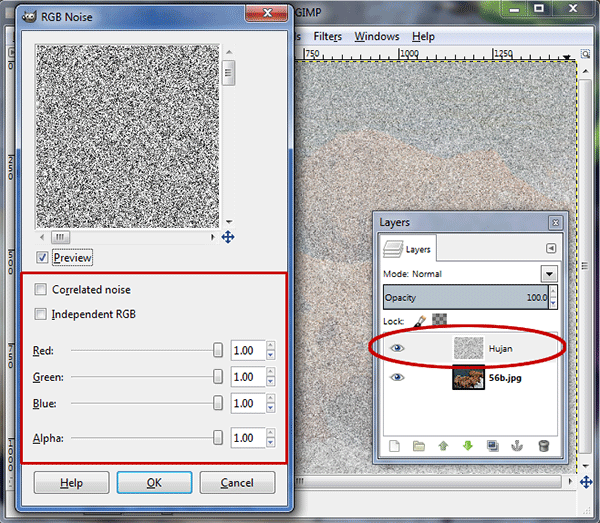Image resolution: width=600 pixels, height=523 pixels.
Task: Decrease layer Opacity with down arrow
Action: click(x=553, y=303)
